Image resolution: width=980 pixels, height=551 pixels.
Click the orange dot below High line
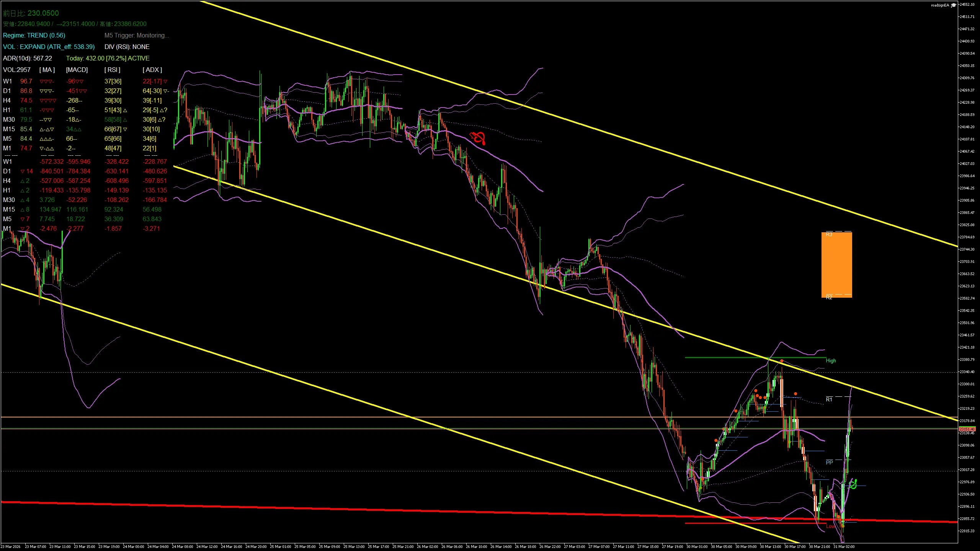pyautogui.click(x=781, y=361)
